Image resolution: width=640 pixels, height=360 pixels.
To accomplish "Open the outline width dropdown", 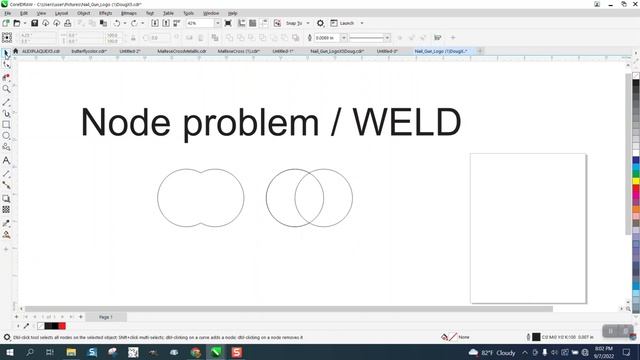I will click(344, 38).
